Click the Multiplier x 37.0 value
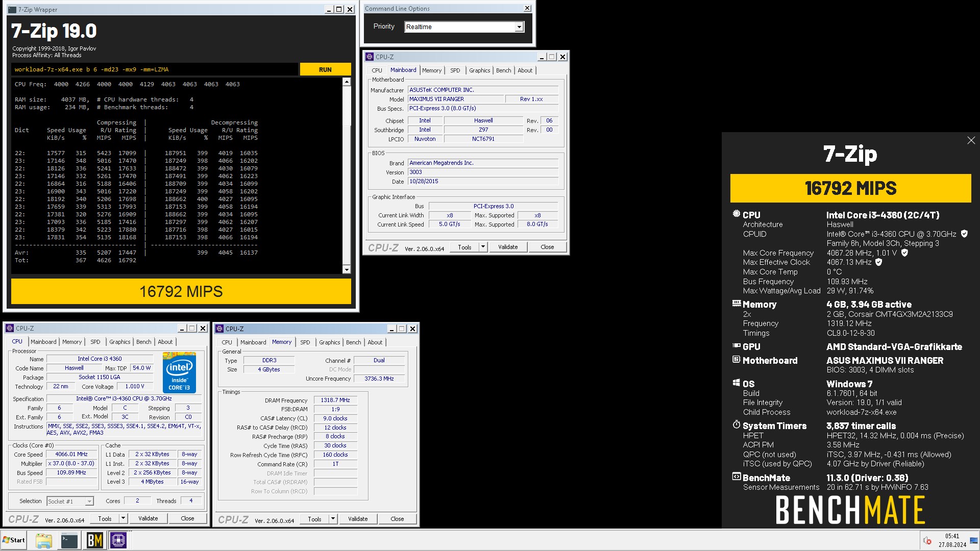 click(x=71, y=463)
